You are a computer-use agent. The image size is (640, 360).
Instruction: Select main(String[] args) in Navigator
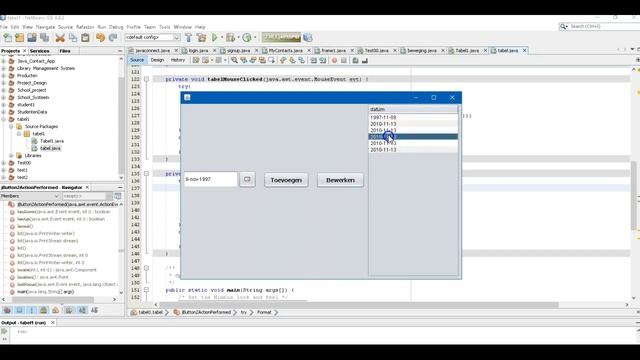[45, 292]
